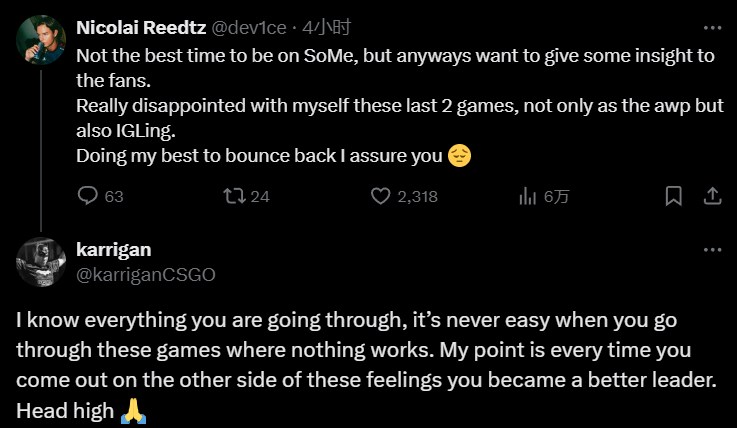The height and width of the screenshot is (428, 737).
Task: Open the view analytics bar chart icon
Action: click(x=527, y=196)
